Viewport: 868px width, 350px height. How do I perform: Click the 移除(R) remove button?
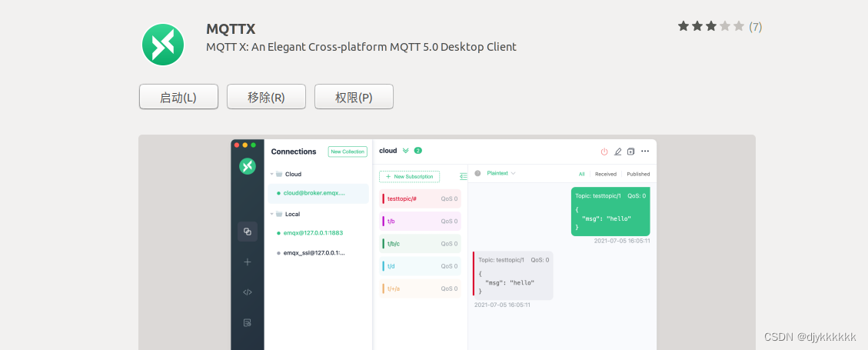[x=266, y=97]
